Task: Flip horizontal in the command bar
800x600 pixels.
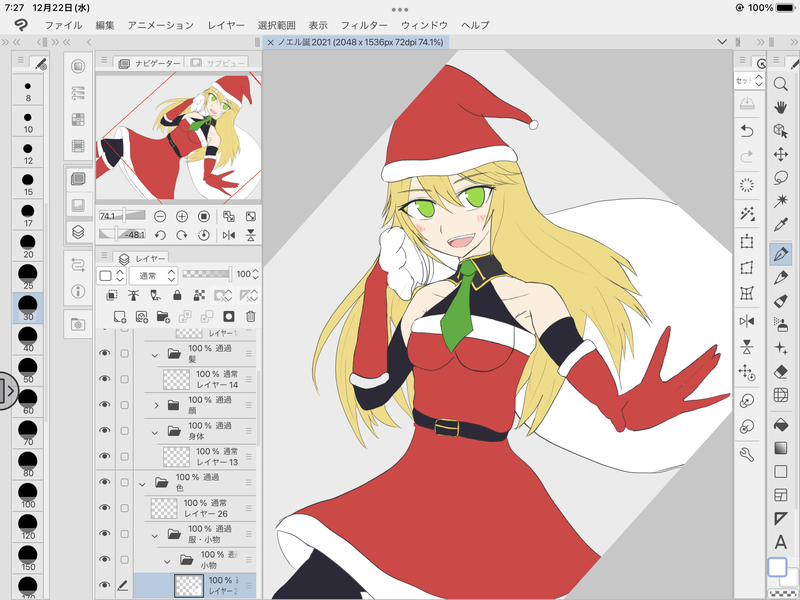Action: click(x=747, y=321)
